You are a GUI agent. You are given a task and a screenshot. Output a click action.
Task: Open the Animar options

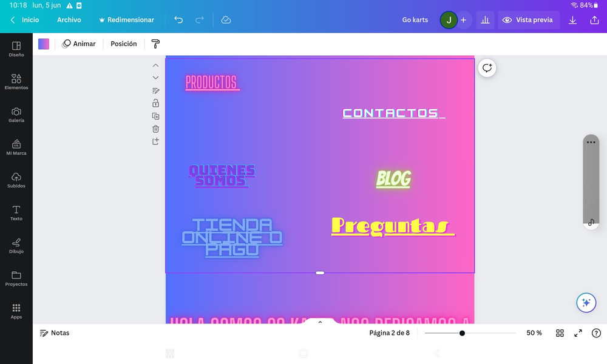79,44
